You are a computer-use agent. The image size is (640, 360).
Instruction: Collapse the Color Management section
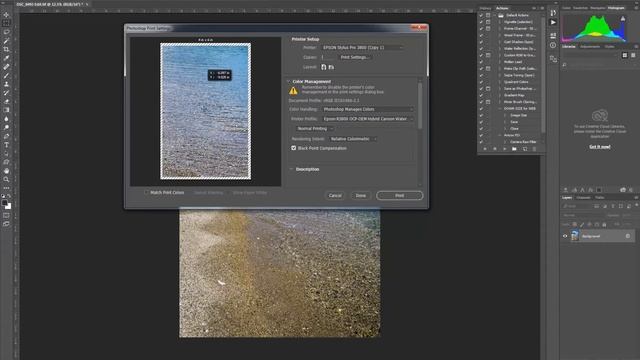click(289, 82)
